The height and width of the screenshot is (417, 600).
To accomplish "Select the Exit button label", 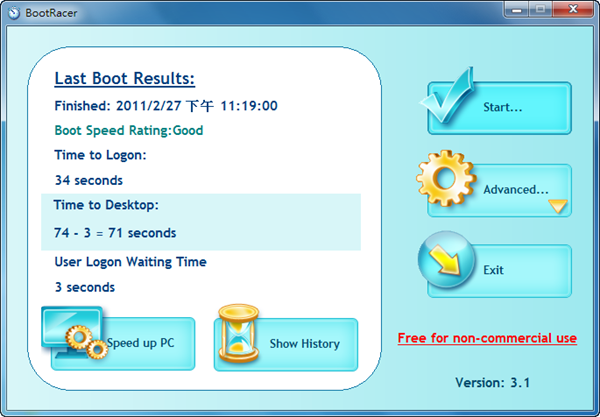I will (x=493, y=270).
